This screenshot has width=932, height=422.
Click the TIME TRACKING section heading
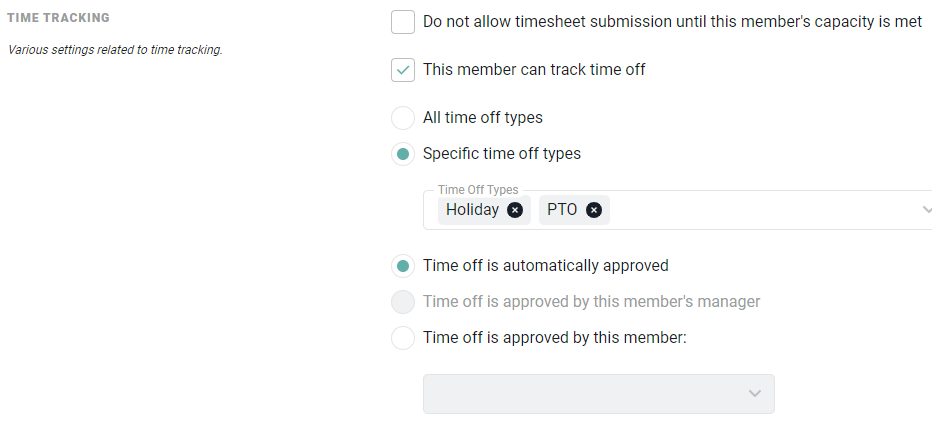click(58, 18)
